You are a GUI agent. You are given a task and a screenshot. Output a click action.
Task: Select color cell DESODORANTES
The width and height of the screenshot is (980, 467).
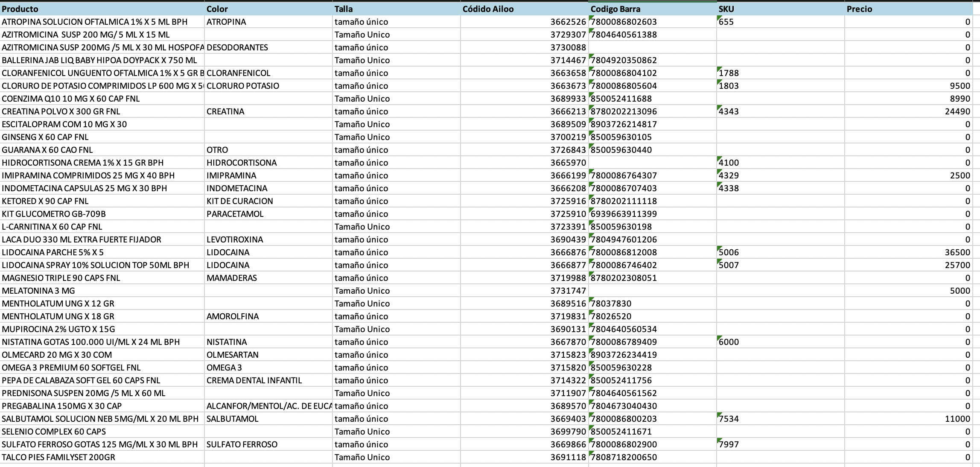coord(237,47)
